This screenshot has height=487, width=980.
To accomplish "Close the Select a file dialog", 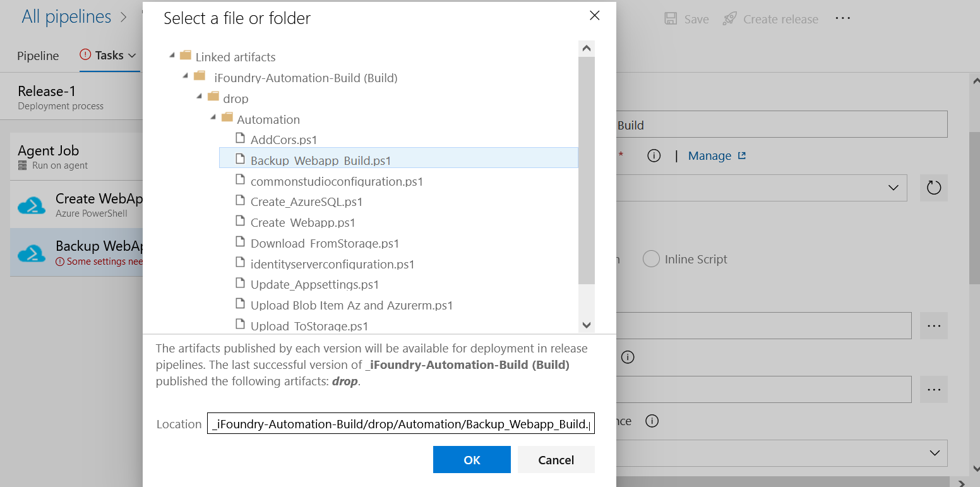I will pyautogui.click(x=594, y=16).
